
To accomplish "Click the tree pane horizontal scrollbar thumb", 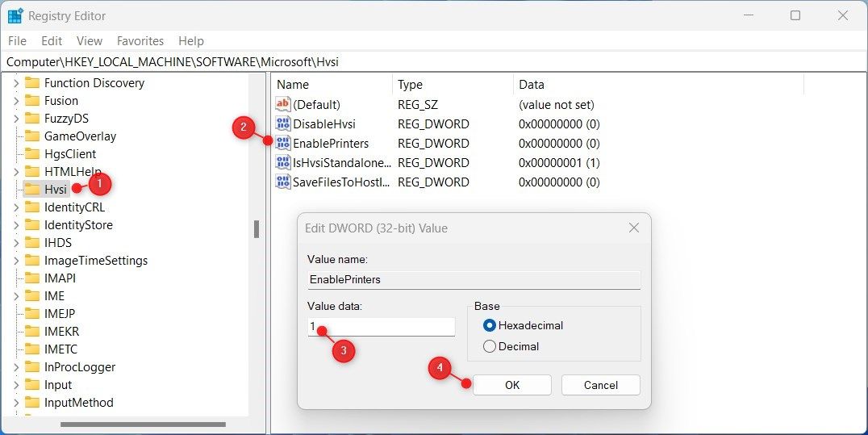I will pos(143,425).
